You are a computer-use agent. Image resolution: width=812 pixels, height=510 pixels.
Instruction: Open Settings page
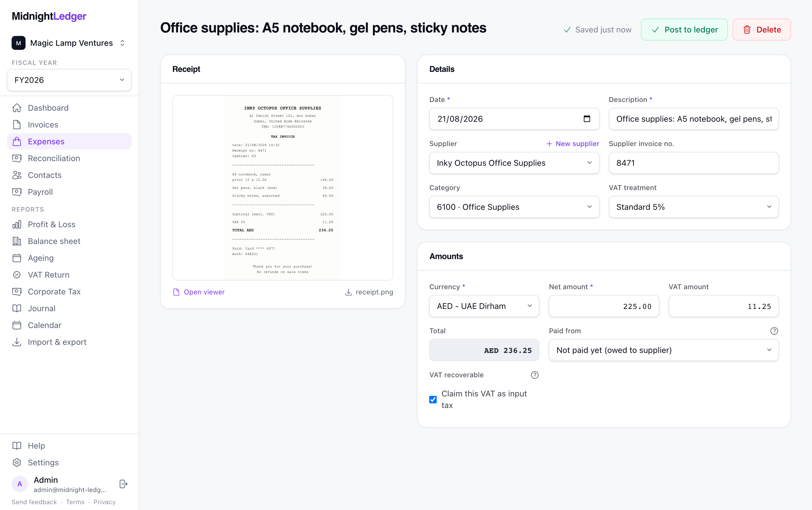pyautogui.click(x=69, y=462)
